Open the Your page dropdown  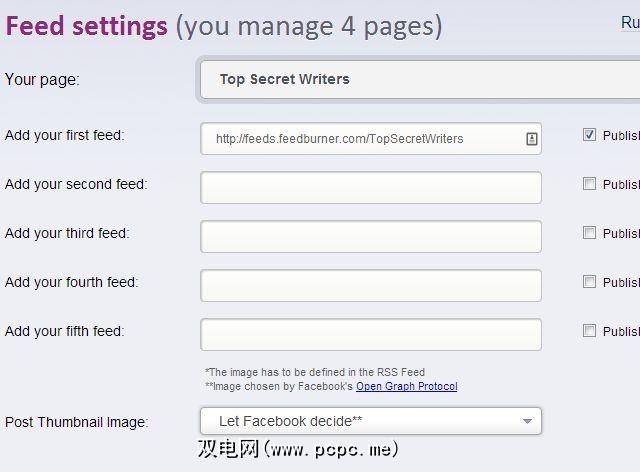(x=420, y=79)
